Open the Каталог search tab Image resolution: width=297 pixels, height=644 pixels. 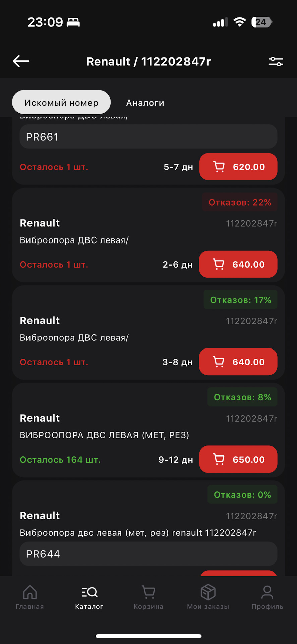point(89,597)
